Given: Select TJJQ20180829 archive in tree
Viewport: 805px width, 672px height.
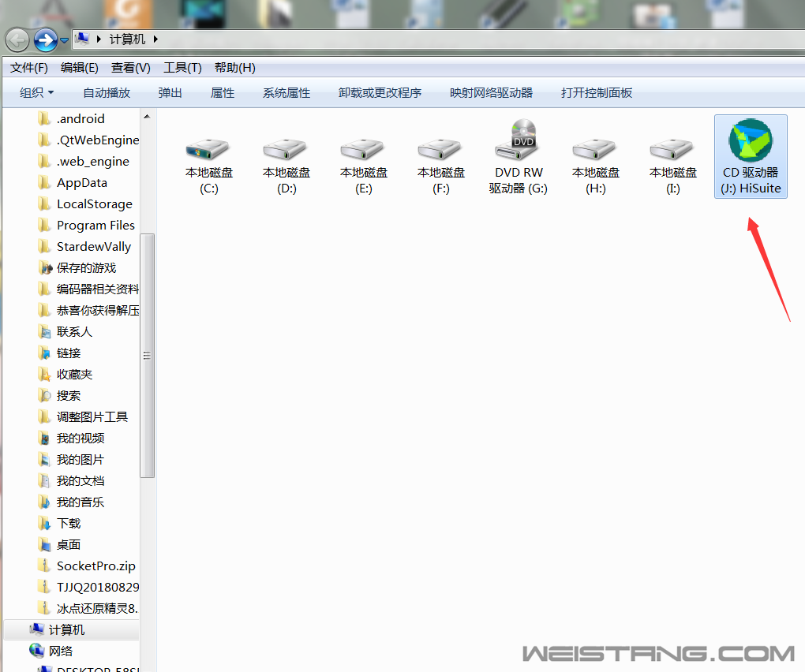Looking at the screenshot, I should pos(88,588).
